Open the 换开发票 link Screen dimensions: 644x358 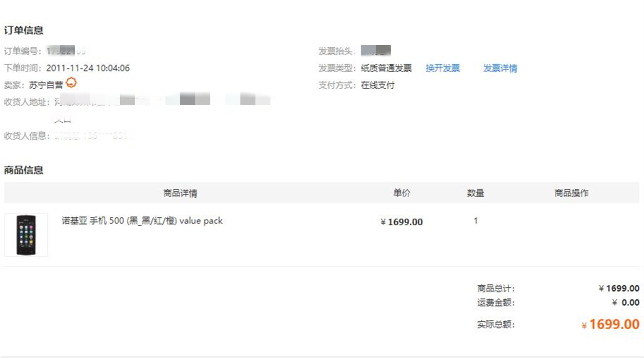(x=443, y=68)
